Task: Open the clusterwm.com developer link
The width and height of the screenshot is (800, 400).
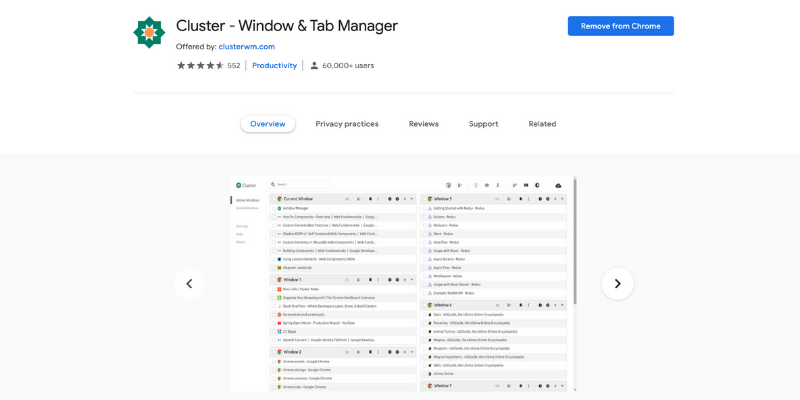Action: [246, 46]
